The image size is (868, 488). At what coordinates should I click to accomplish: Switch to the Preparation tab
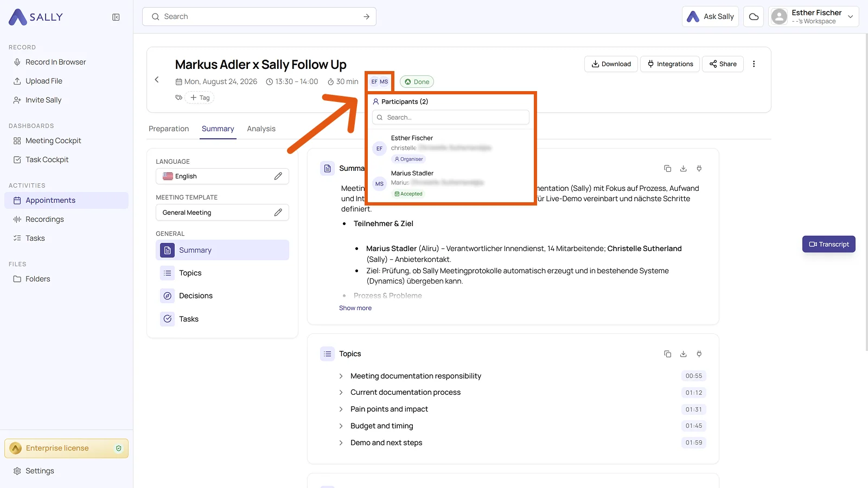point(169,129)
